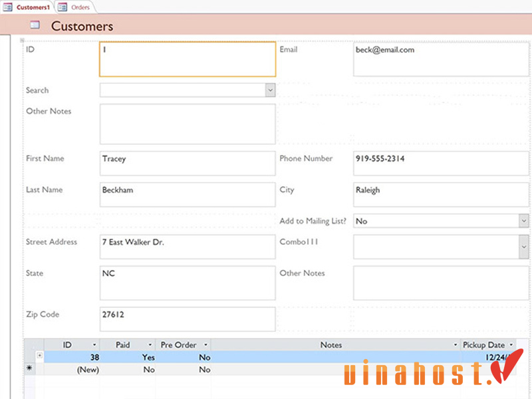Click the Combo111 label
Viewport: 532px width, 399px height.
point(299,241)
